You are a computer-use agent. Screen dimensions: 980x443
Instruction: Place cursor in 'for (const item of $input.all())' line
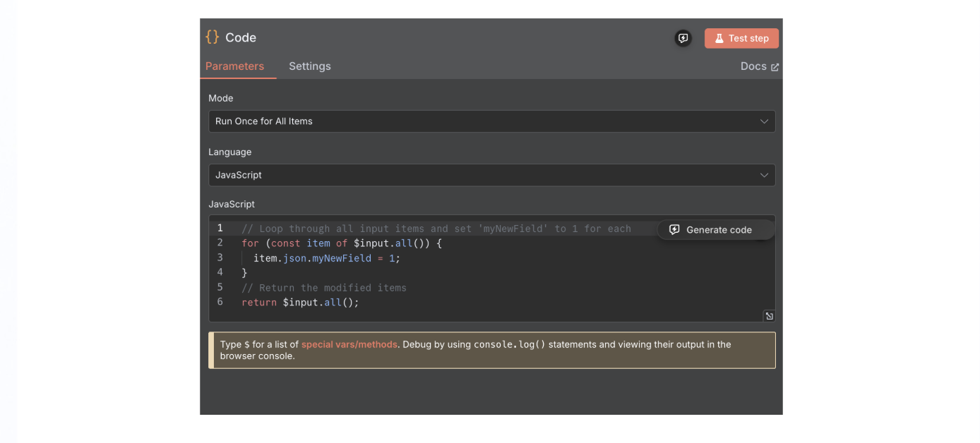click(x=342, y=243)
